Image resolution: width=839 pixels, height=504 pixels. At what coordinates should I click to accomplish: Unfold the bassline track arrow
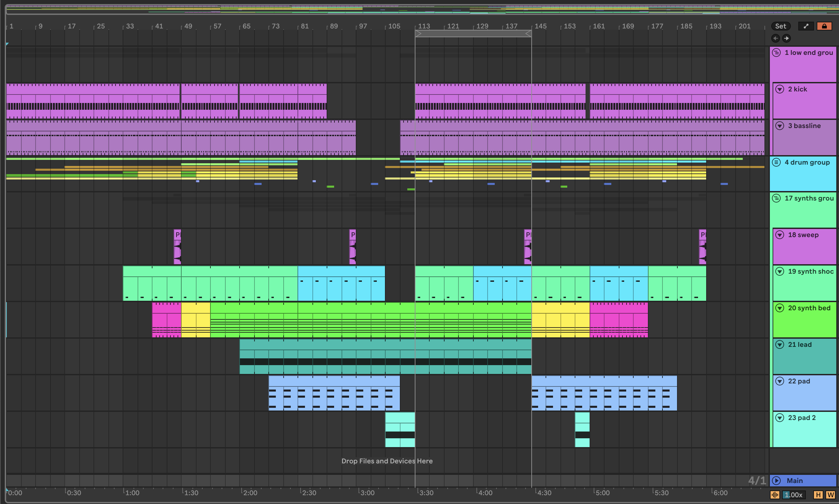click(x=780, y=126)
